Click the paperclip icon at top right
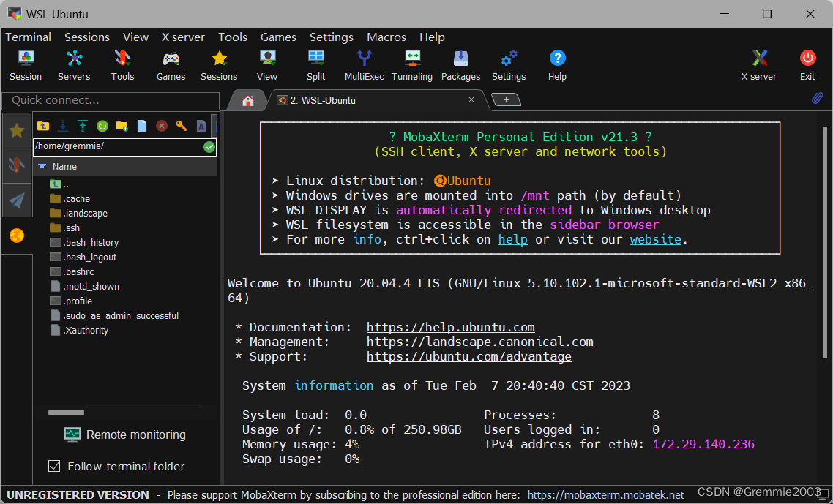This screenshot has height=504, width=833. click(x=818, y=98)
